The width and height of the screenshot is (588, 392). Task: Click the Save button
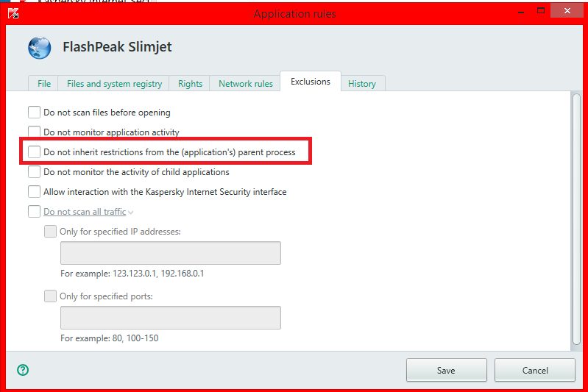coord(446,370)
